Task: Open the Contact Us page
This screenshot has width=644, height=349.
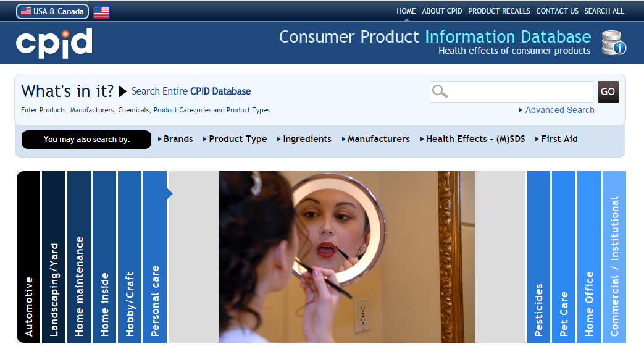Action: (x=557, y=11)
